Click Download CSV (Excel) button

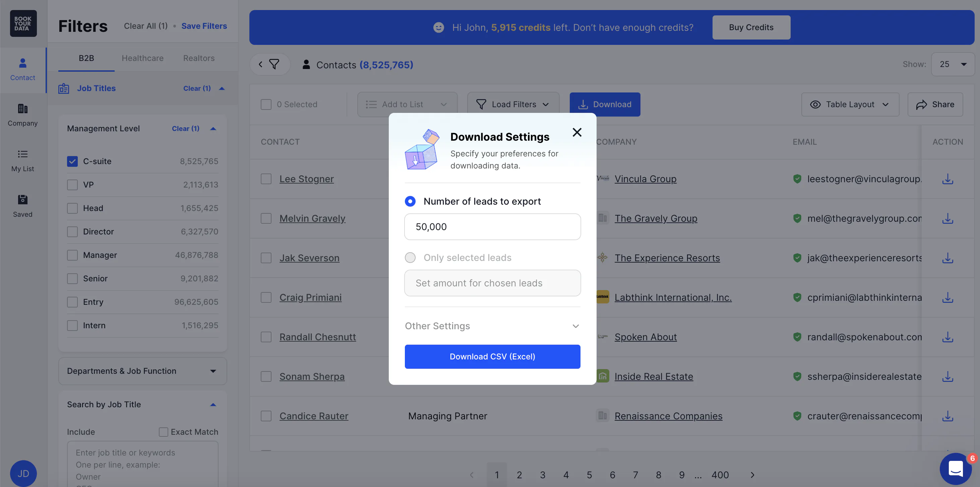492,357
